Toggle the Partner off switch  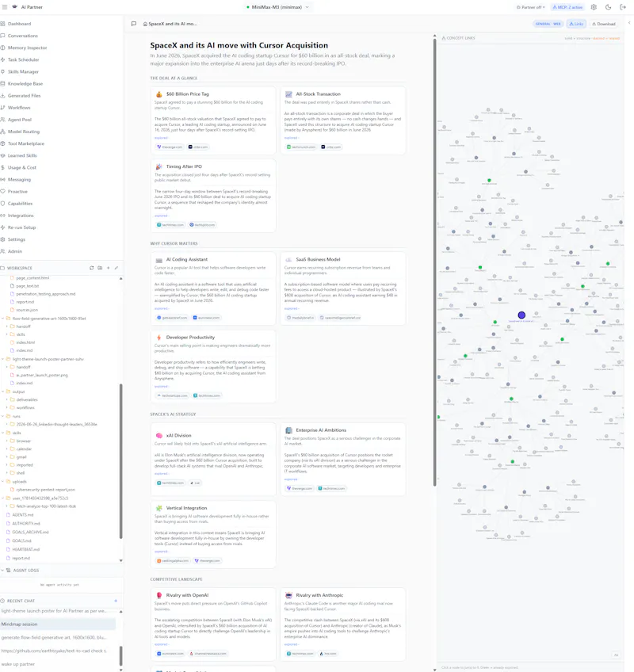(x=531, y=7)
